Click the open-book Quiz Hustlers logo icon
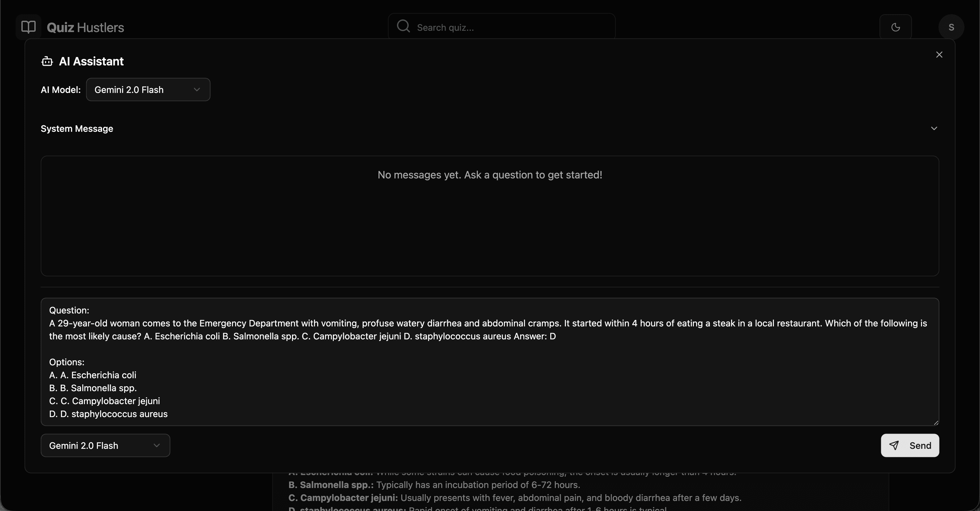This screenshot has height=511, width=980. (x=28, y=27)
